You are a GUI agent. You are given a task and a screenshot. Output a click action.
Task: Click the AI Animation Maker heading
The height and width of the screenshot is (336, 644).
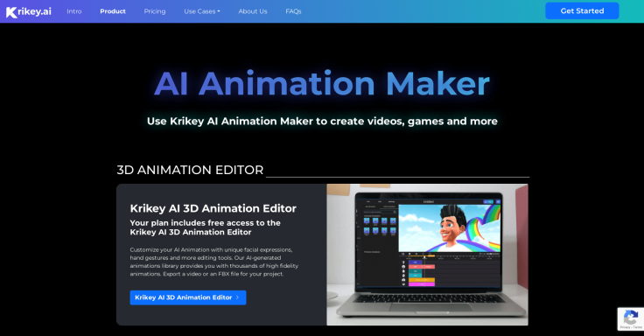pos(322,84)
